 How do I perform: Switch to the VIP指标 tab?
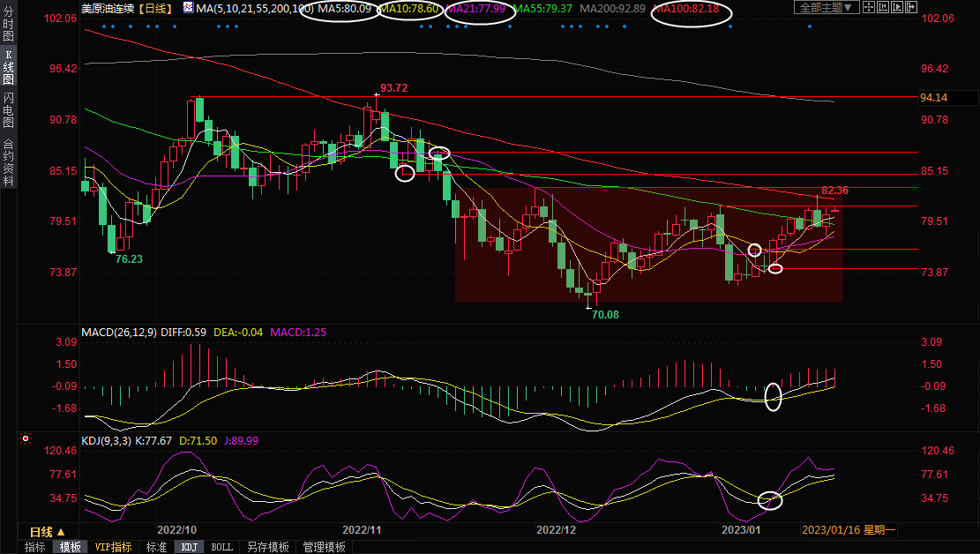click(x=113, y=547)
